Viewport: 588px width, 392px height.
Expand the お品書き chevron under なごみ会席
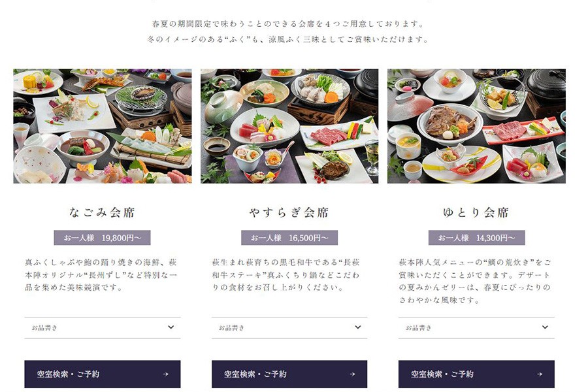(171, 327)
